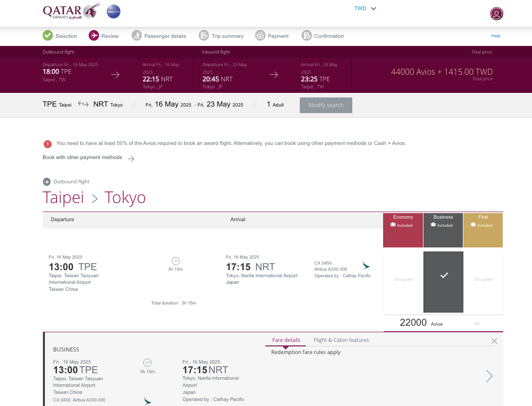Open the TWD currency dropdown

[365, 9]
